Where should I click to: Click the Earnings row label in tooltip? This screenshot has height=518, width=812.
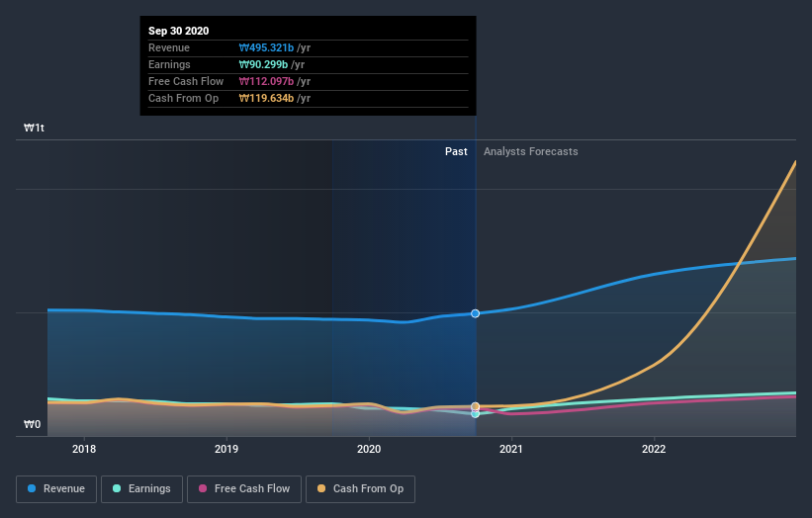169,64
